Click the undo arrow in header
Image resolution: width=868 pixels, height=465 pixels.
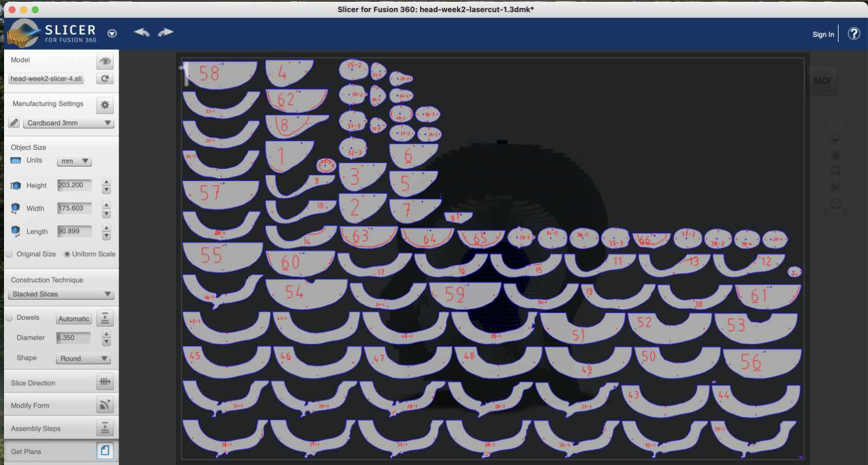142,32
